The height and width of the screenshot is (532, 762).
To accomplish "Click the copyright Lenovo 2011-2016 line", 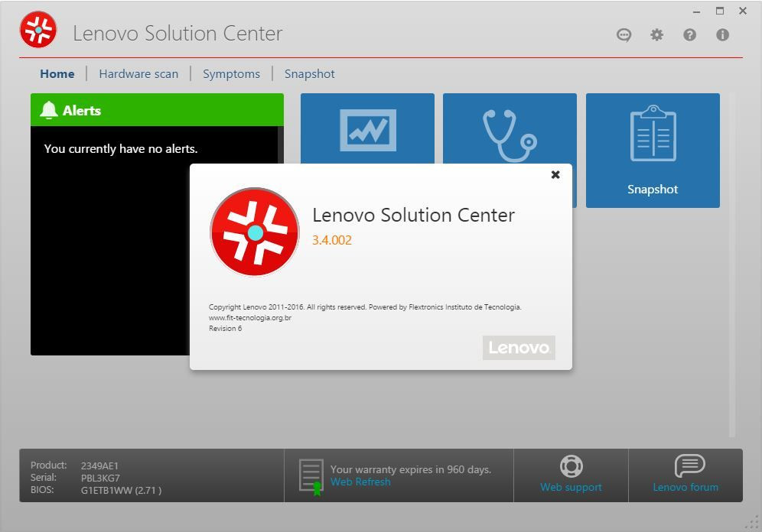I will click(x=365, y=307).
